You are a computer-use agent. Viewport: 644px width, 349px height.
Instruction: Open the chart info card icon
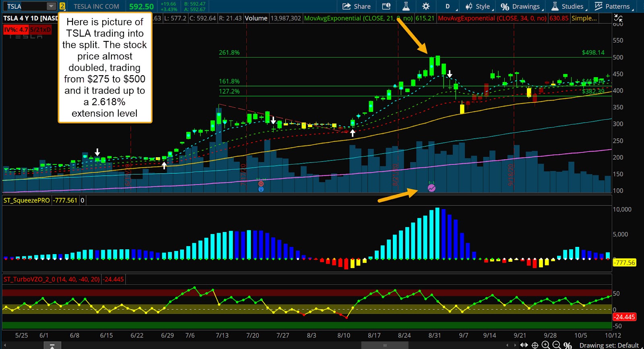pyautogui.click(x=386, y=6)
